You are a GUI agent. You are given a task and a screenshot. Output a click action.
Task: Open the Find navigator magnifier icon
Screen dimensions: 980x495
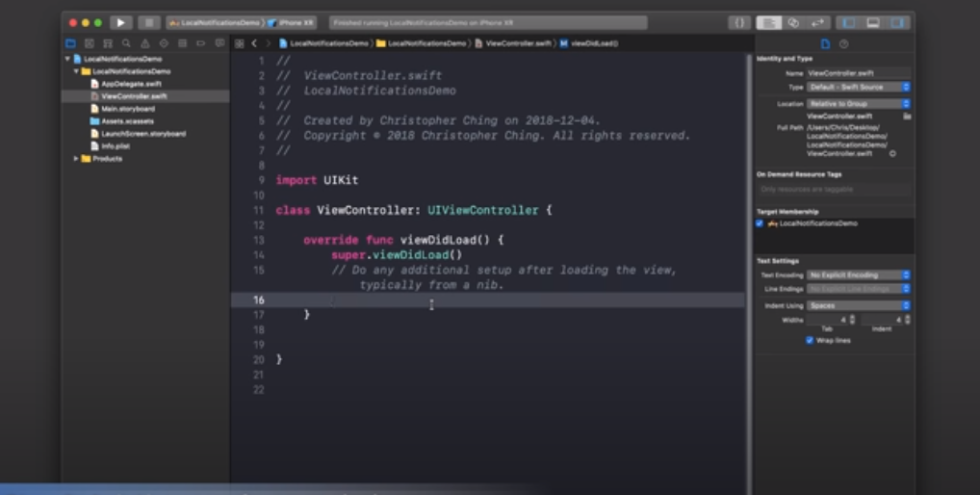tap(126, 43)
